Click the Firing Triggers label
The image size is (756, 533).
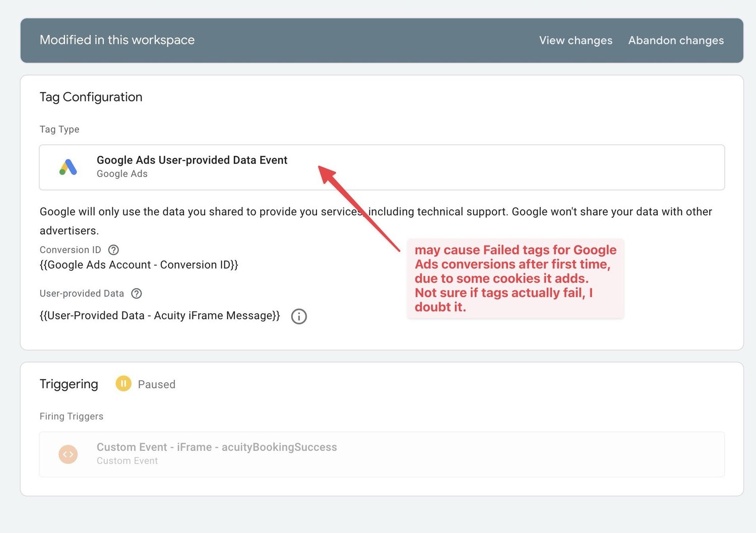(72, 416)
